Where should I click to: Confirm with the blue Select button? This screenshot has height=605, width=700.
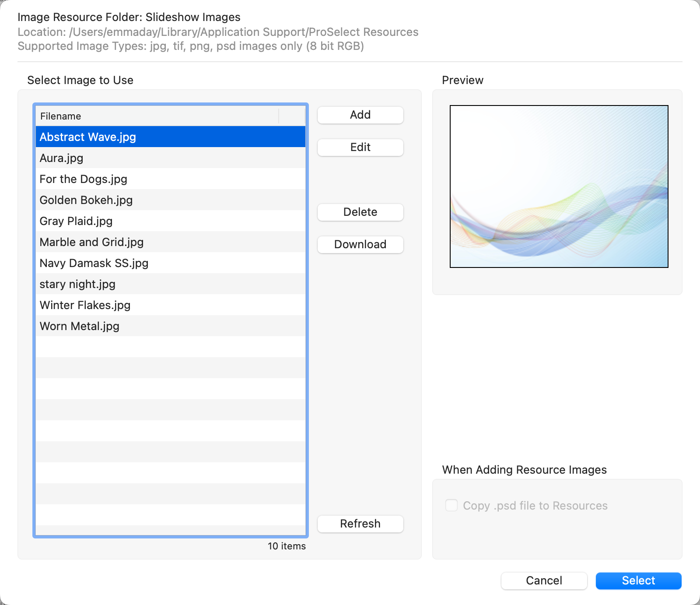pyautogui.click(x=638, y=581)
